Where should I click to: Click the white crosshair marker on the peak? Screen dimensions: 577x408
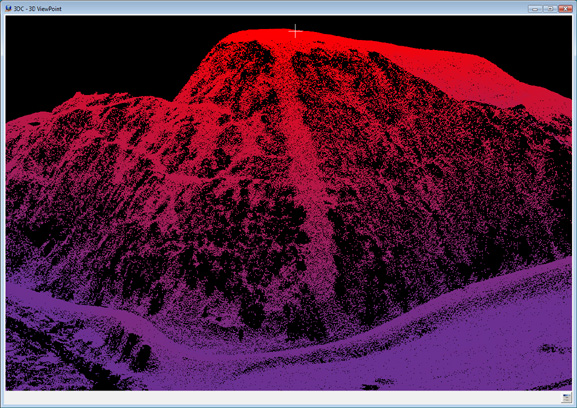295,31
